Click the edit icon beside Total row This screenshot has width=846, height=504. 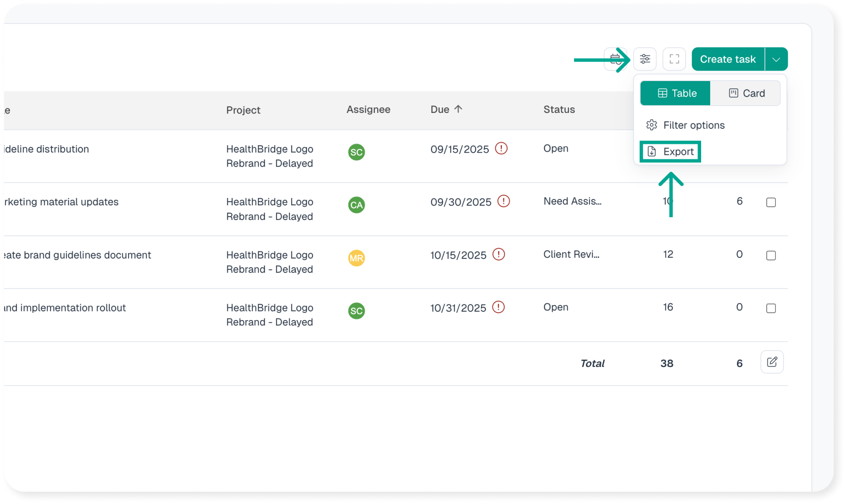772,362
